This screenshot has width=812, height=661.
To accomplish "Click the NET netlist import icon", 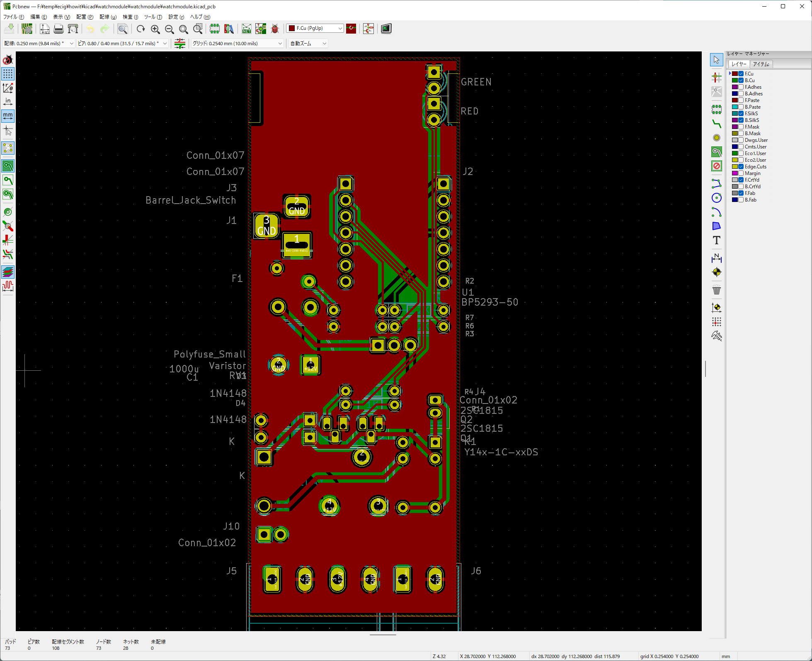I will click(247, 29).
